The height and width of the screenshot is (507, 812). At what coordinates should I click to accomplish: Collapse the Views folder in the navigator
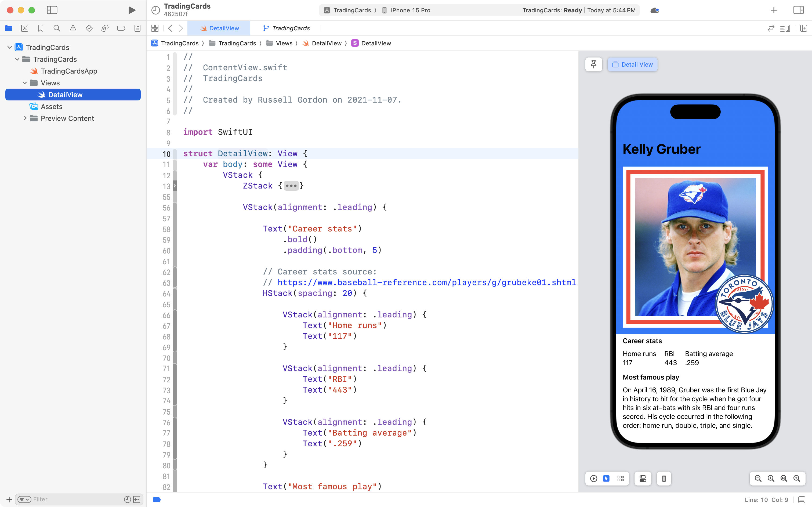(24, 83)
